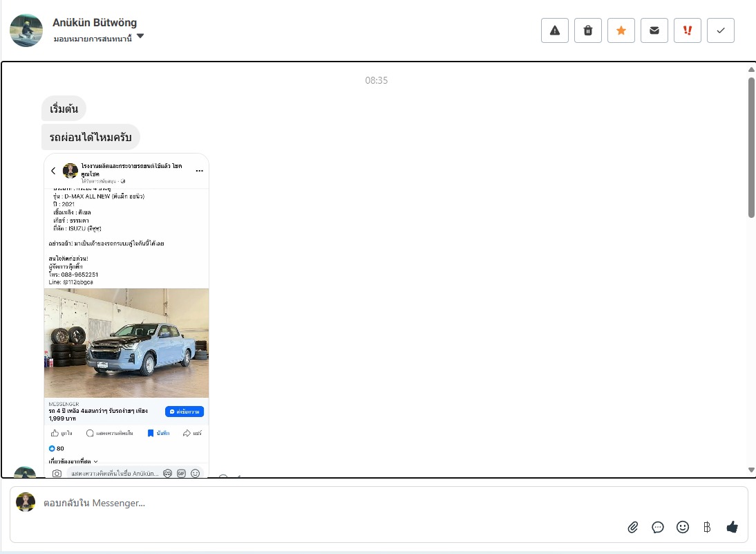756x554 pixels.
Task: Mark conversation done with checkmark button
Action: (721, 30)
